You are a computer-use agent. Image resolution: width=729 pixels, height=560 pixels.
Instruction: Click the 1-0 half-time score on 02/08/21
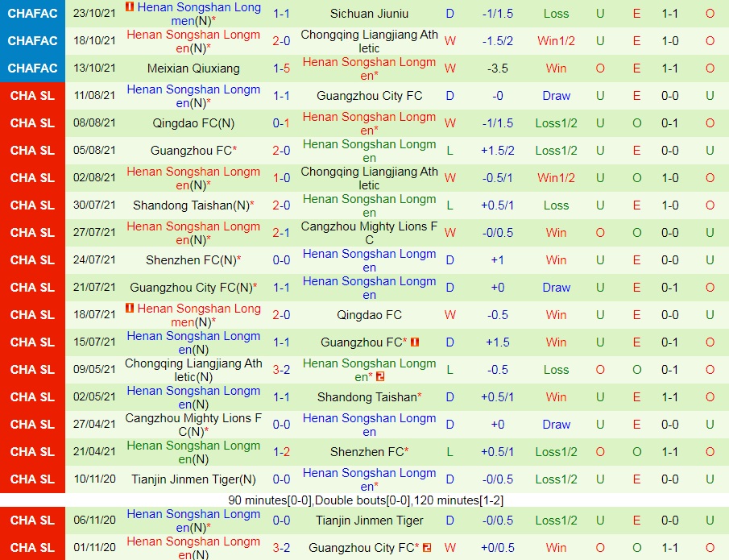tap(670, 178)
